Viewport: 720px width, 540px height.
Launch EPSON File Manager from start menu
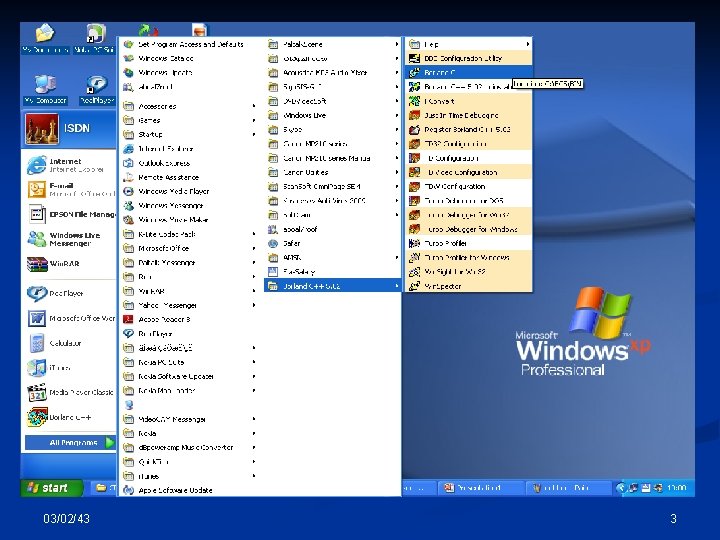69,214
